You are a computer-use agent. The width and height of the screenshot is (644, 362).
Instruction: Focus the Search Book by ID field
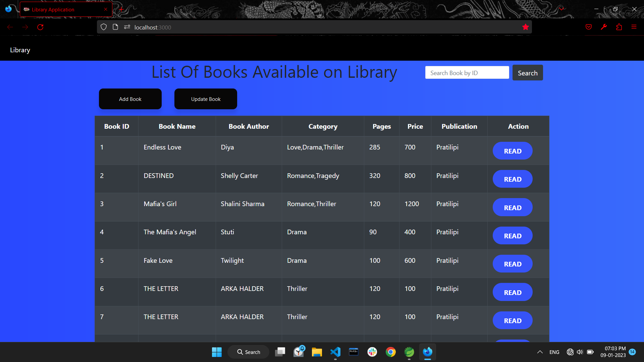pos(467,73)
